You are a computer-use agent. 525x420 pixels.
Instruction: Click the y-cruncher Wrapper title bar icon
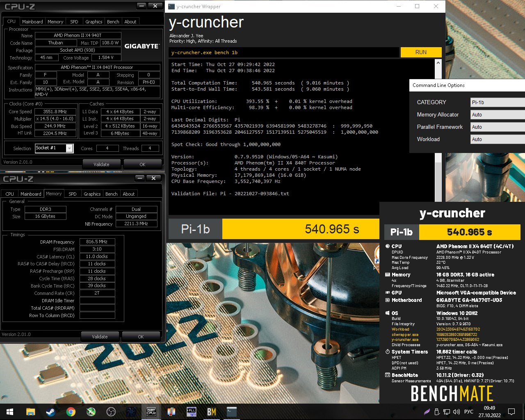coord(171,6)
